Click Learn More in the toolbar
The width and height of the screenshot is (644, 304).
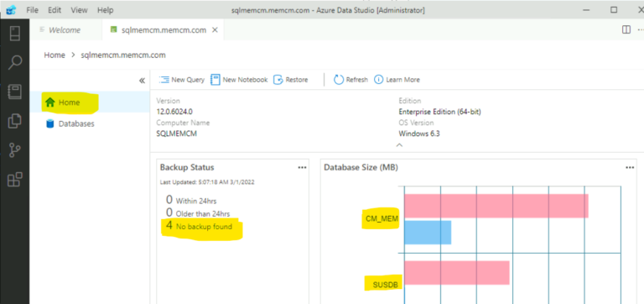tap(397, 80)
